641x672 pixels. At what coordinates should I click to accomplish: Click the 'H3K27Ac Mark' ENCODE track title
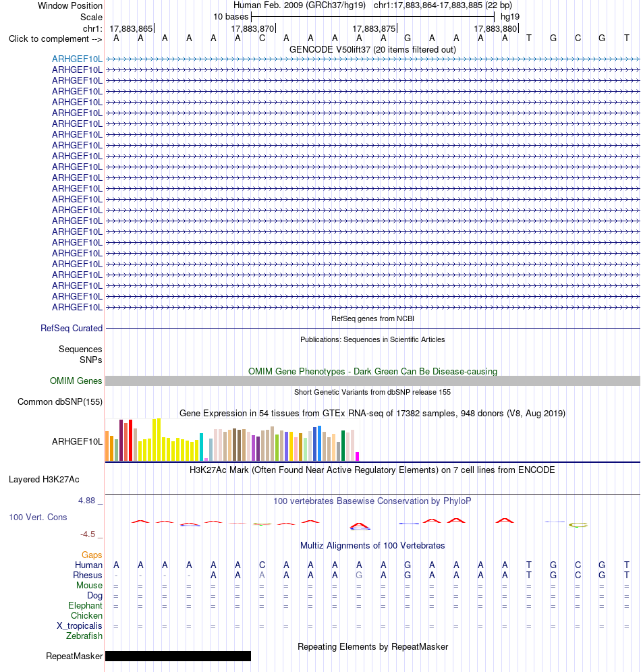click(x=372, y=470)
